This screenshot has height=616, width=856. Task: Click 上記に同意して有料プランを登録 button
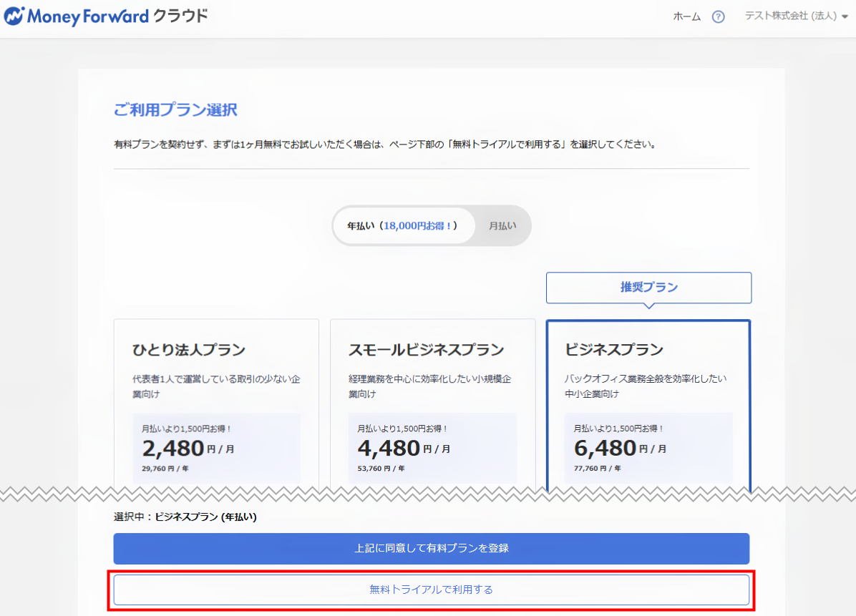[x=432, y=548]
